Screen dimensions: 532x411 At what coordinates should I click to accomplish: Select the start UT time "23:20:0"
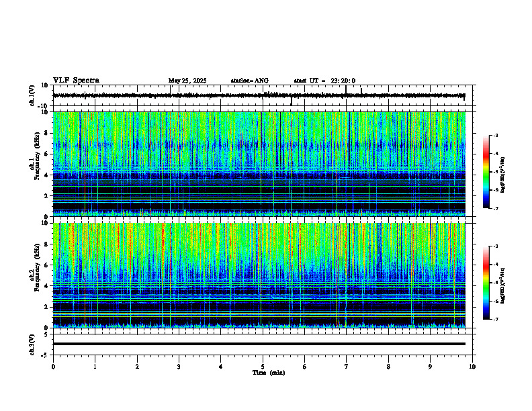(343, 81)
